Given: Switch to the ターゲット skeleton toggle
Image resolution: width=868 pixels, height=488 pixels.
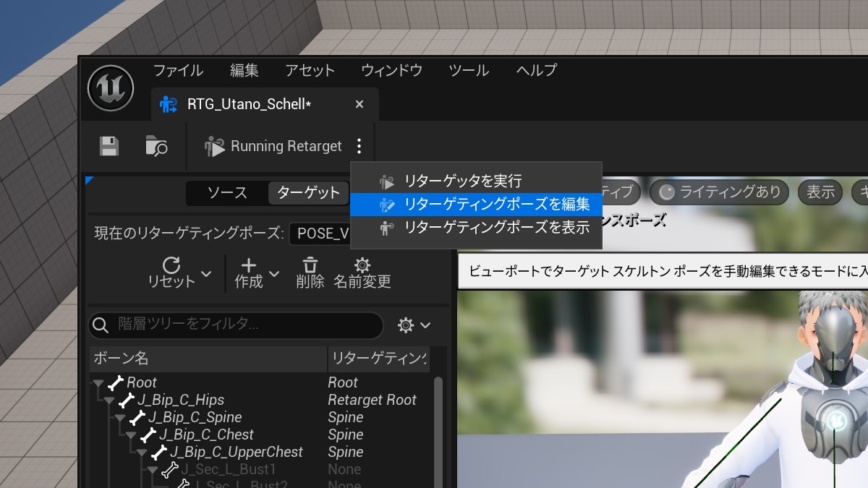Looking at the screenshot, I should [x=308, y=192].
